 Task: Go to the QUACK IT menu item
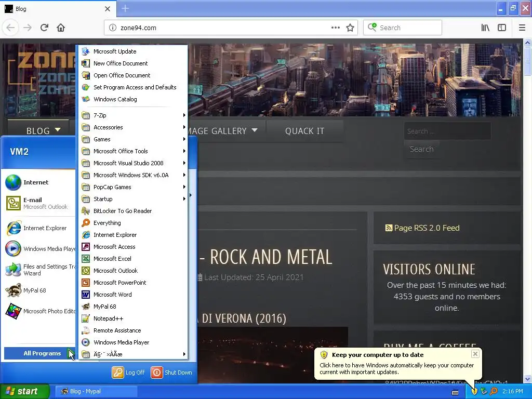click(x=304, y=131)
